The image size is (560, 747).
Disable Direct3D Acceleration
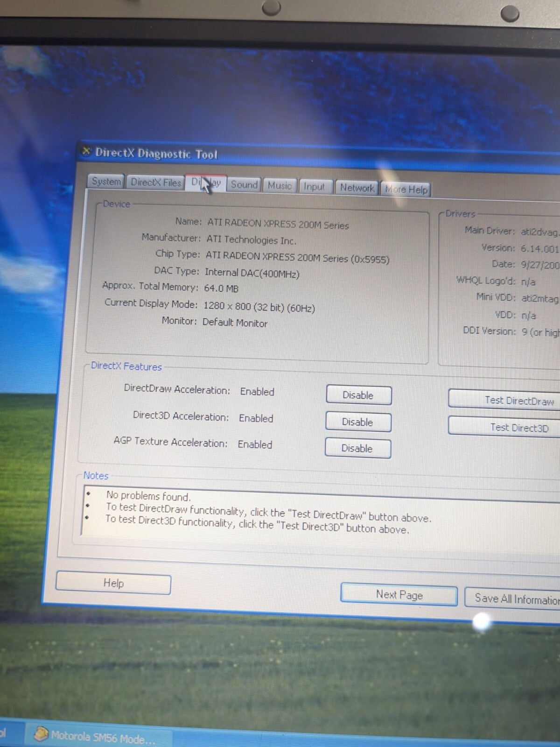[x=358, y=422]
